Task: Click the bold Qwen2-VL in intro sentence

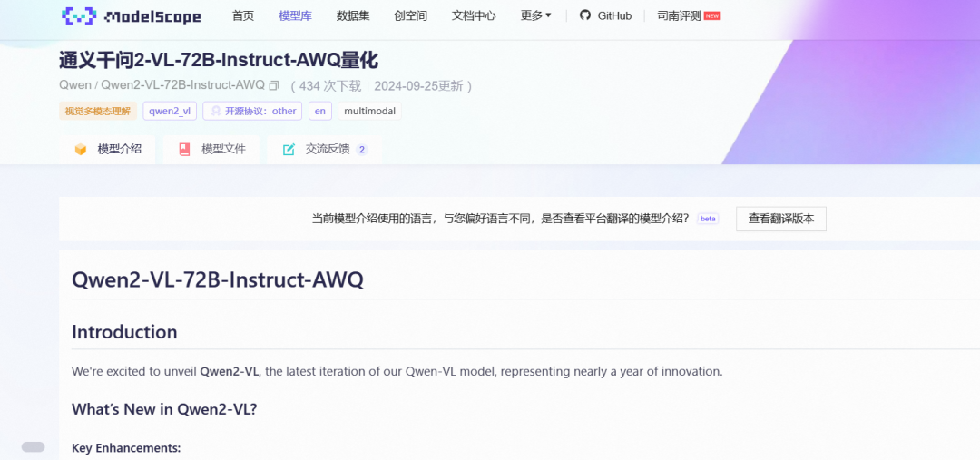Action: tap(230, 371)
